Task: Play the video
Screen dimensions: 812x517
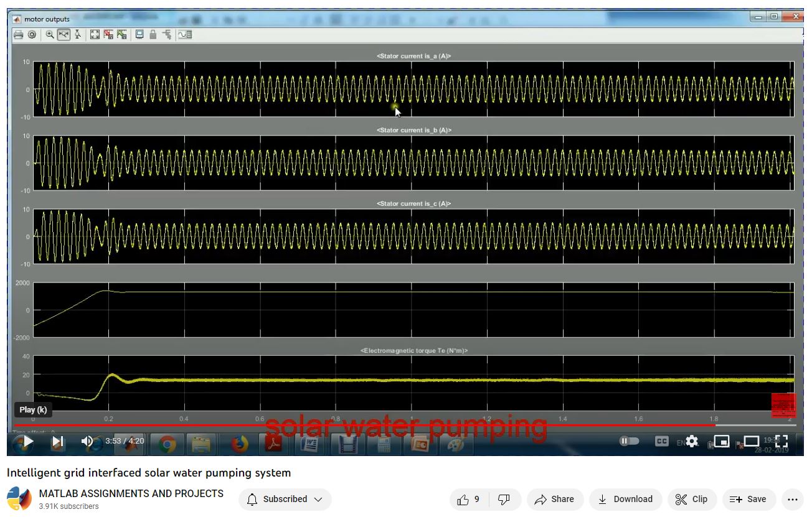Action: (x=27, y=442)
